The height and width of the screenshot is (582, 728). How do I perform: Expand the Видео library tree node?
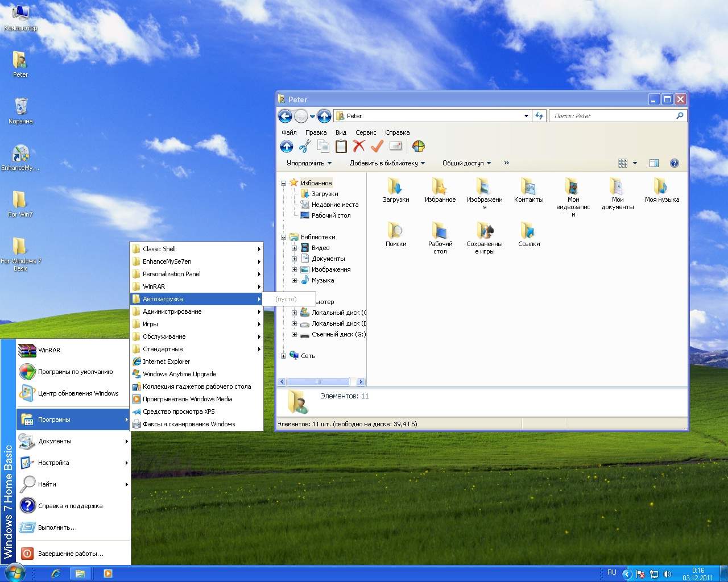tap(294, 248)
